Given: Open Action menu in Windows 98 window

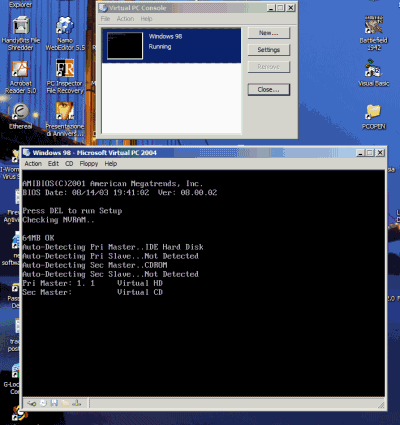Looking at the screenshot, I should tap(33, 164).
